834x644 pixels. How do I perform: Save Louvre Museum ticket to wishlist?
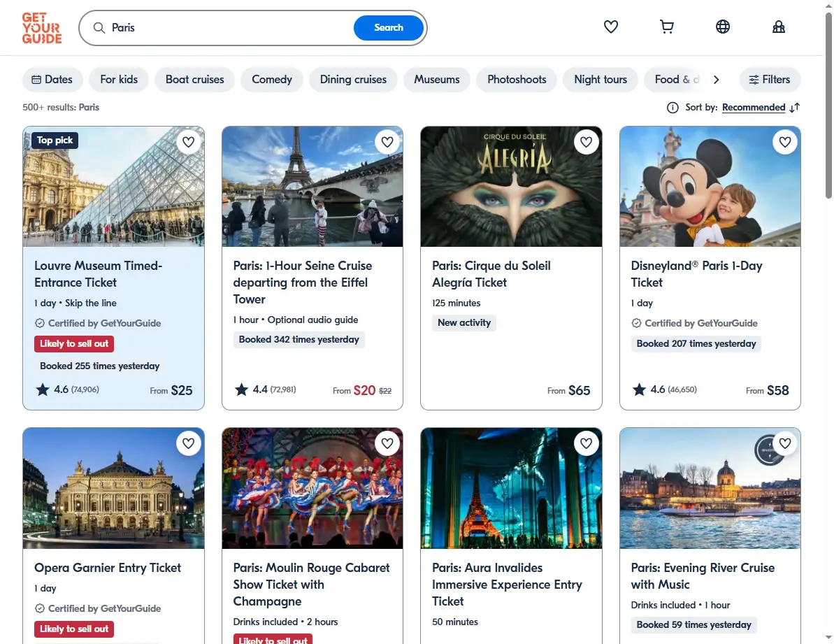[188, 142]
